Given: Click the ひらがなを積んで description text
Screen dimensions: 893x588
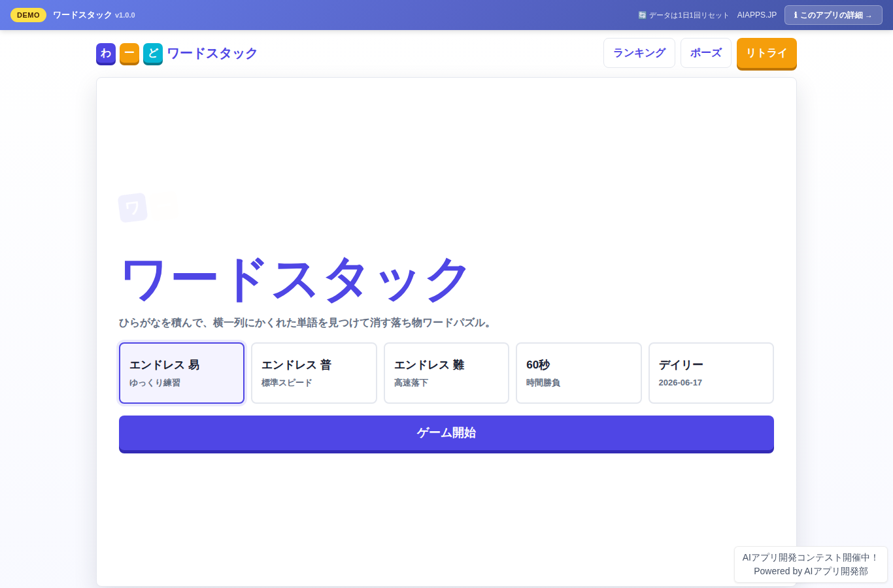Looking at the screenshot, I should coord(305,323).
